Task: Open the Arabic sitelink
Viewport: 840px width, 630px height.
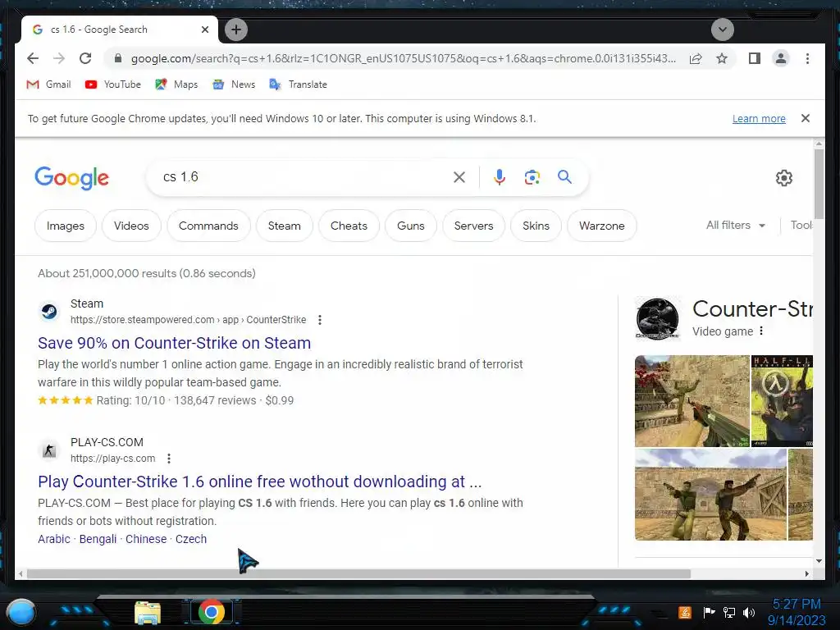Action: (54, 539)
